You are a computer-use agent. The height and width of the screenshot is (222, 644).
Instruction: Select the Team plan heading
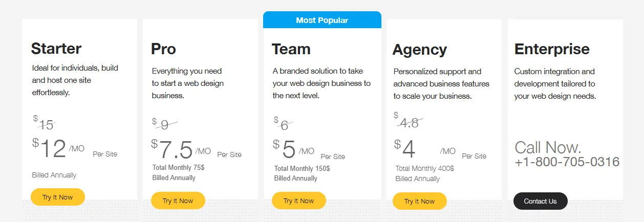pos(291,49)
